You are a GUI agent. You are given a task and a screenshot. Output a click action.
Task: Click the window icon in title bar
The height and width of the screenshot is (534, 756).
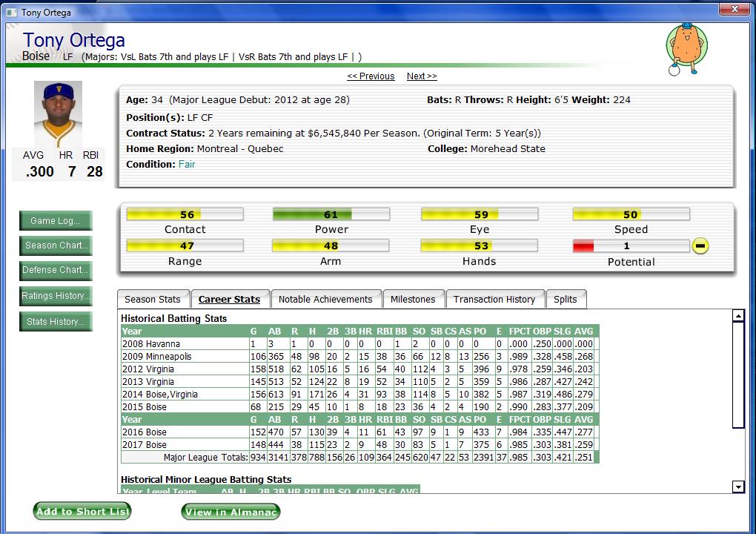click(x=11, y=12)
